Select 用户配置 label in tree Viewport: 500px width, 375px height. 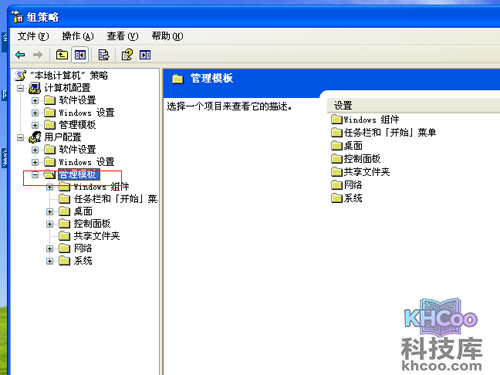[63, 137]
